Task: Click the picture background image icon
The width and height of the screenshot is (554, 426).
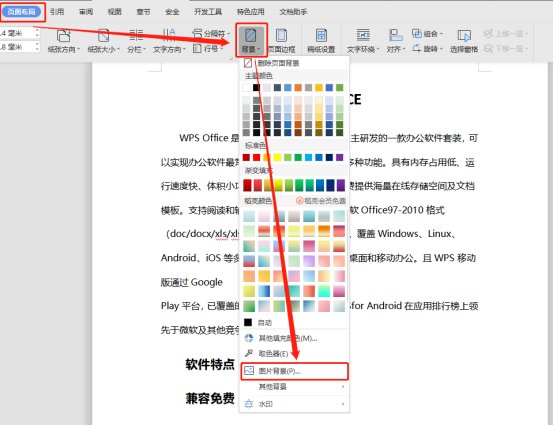Action: click(x=249, y=371)
